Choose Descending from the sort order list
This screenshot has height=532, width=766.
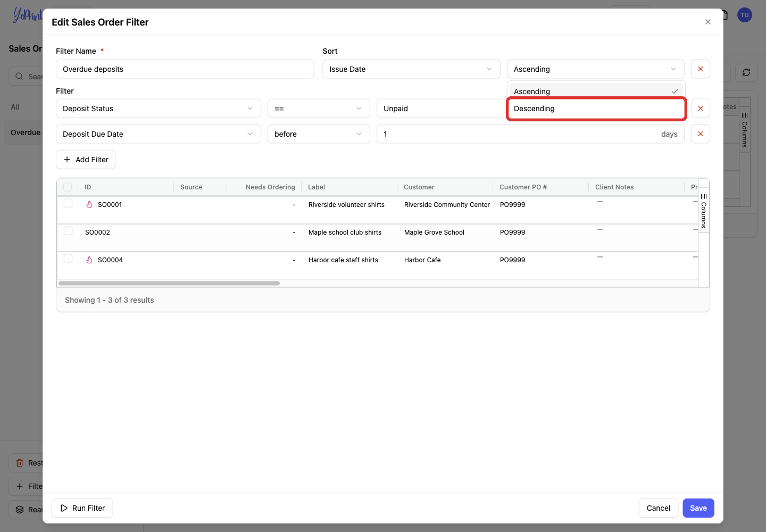[596, 109]
